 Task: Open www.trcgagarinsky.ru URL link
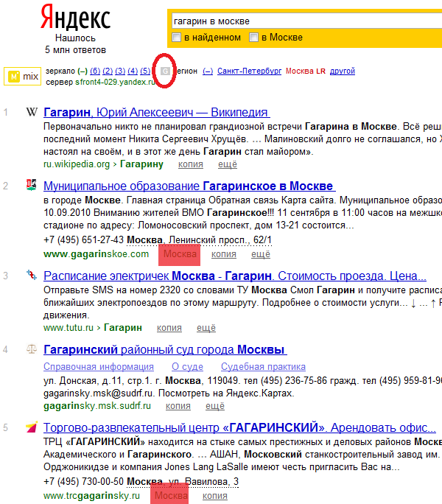(x=91, y=496)
